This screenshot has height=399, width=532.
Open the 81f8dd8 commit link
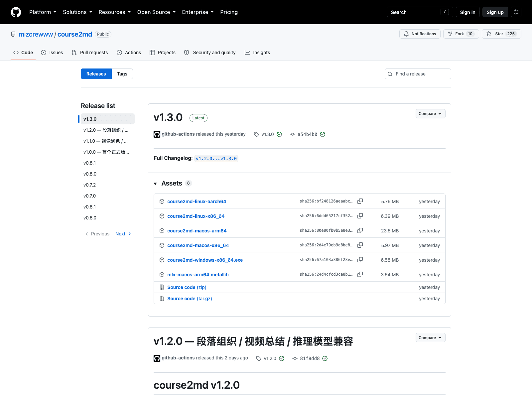tap(310, 358)
